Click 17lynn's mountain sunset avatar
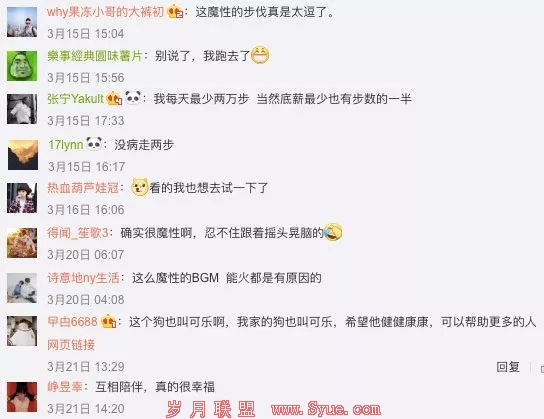 click(23, 155)
